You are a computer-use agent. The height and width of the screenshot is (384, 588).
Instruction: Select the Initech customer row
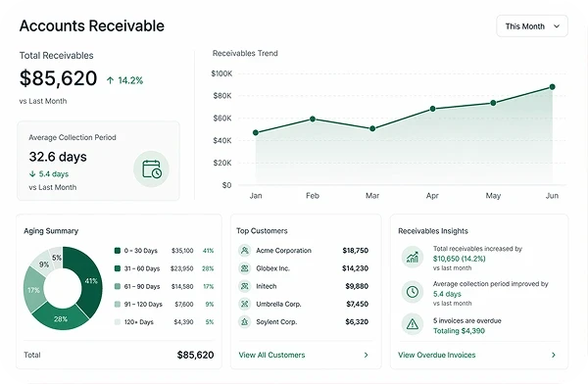click(304, 286)
